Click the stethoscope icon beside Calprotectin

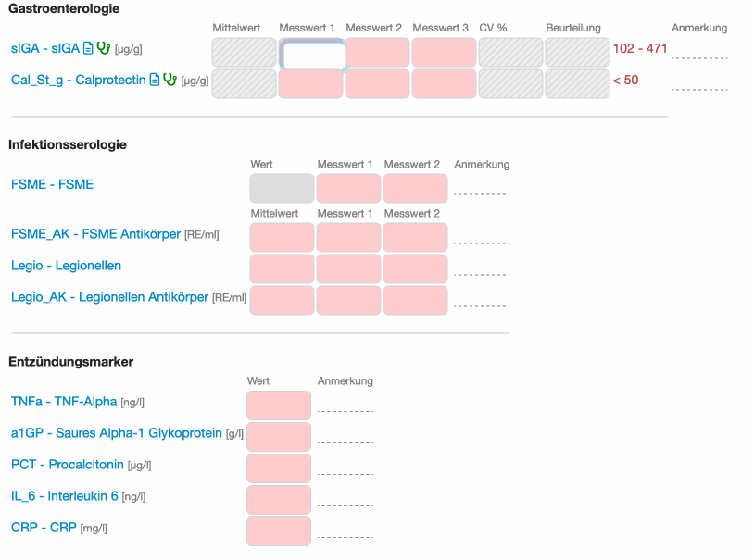tap(170, 80)
